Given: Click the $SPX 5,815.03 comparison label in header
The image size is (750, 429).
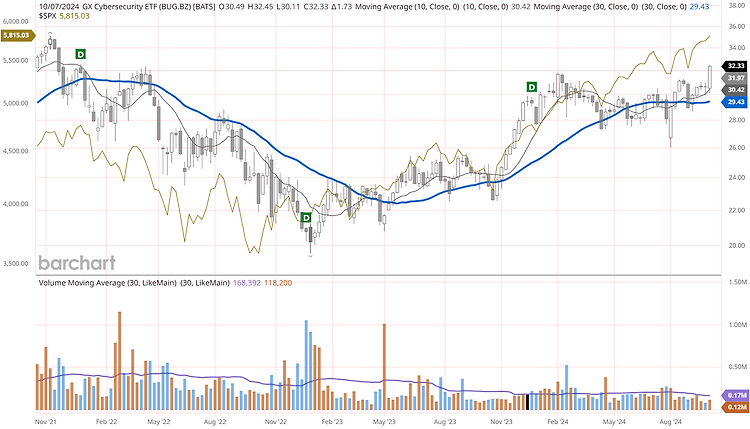Looking at the screenshot, I should tap(64, 16).
